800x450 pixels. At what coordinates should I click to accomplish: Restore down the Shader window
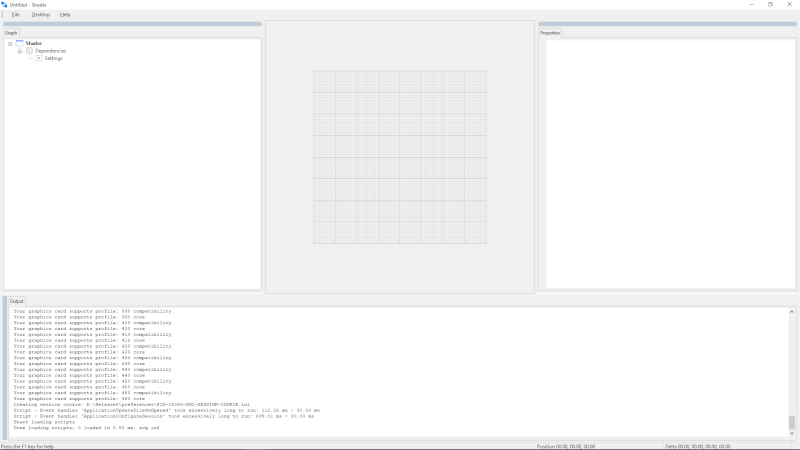770,5
